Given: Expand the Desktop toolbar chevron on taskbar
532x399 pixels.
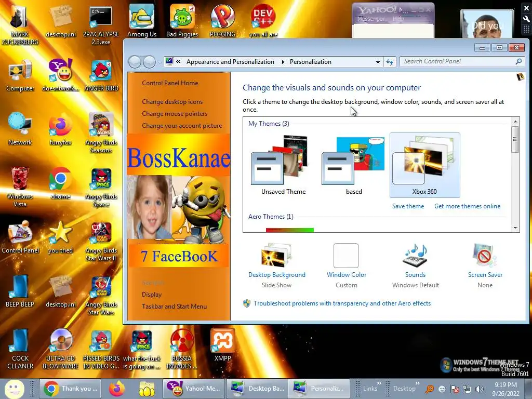Looking at the screenshot, I should click(x=417, y=383).
